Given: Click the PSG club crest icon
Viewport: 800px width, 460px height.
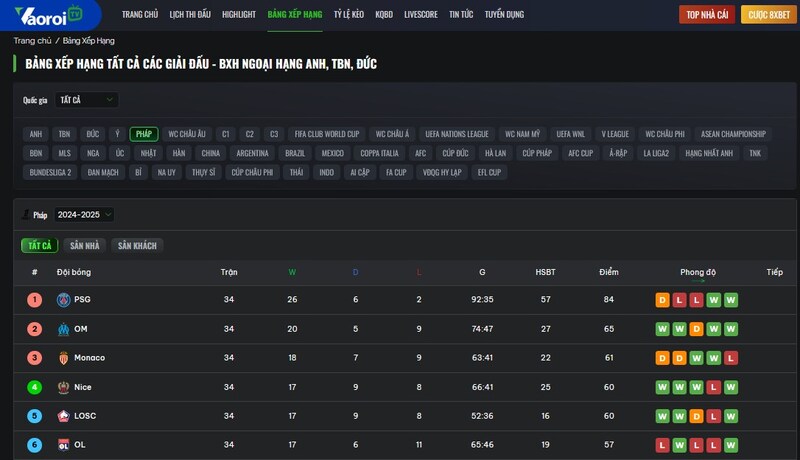Looking at the screenshot, I should tap(63, 300).
